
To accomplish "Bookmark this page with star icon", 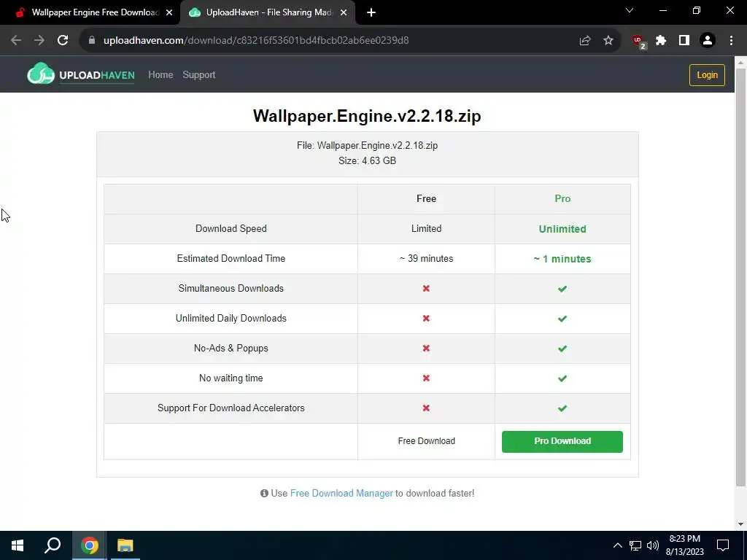I will tap(608, 41).
